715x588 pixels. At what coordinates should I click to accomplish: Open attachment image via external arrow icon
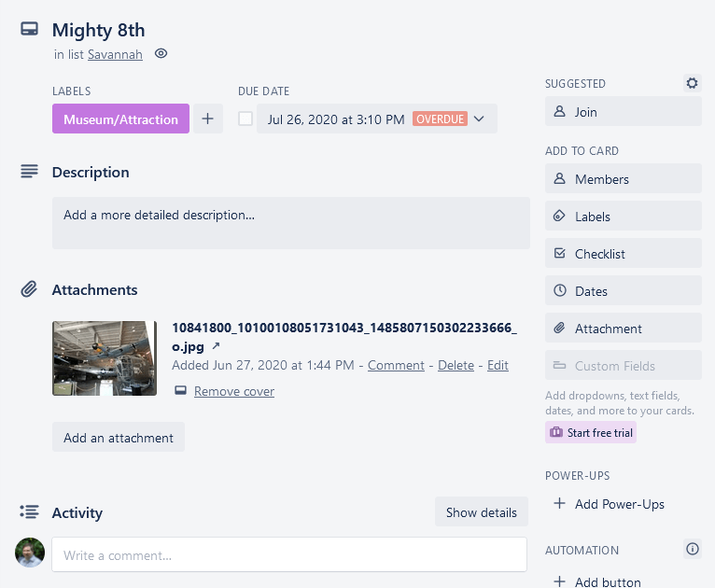pos(217,346)
